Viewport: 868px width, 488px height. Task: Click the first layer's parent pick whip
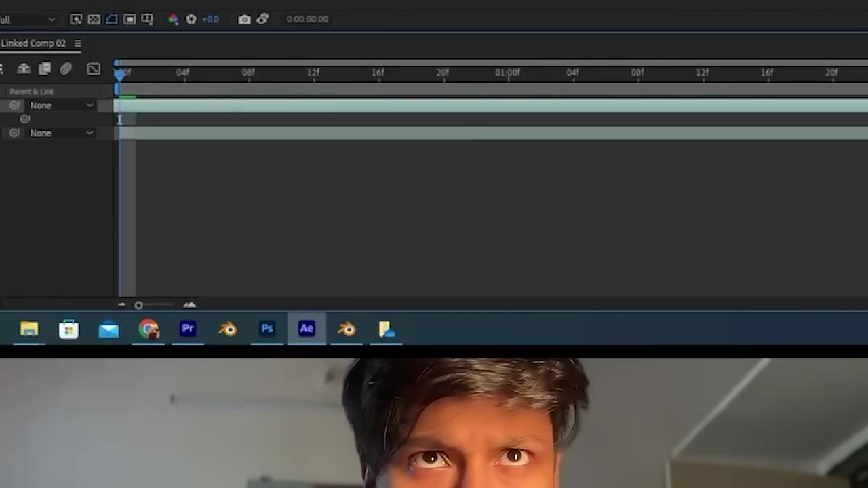14,106
